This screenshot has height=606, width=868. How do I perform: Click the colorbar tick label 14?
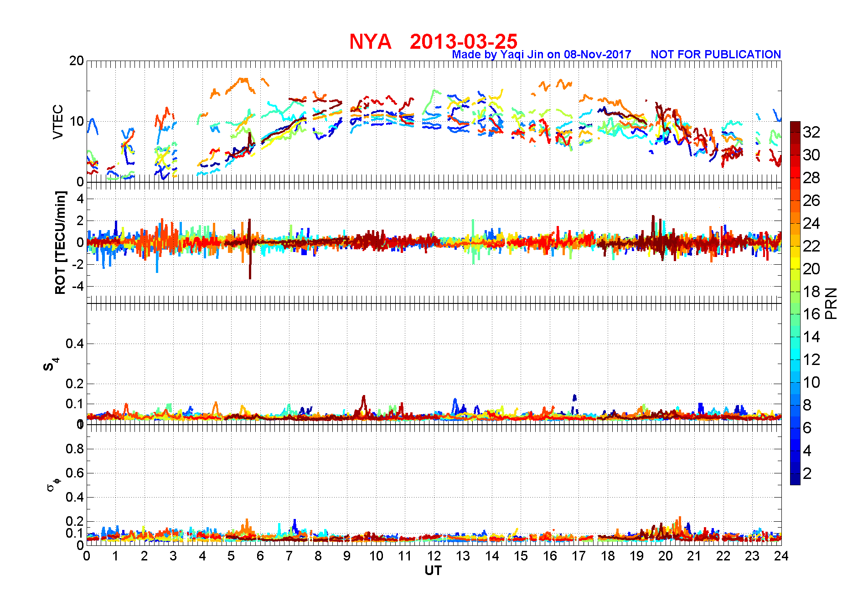(x=811, y=337)
